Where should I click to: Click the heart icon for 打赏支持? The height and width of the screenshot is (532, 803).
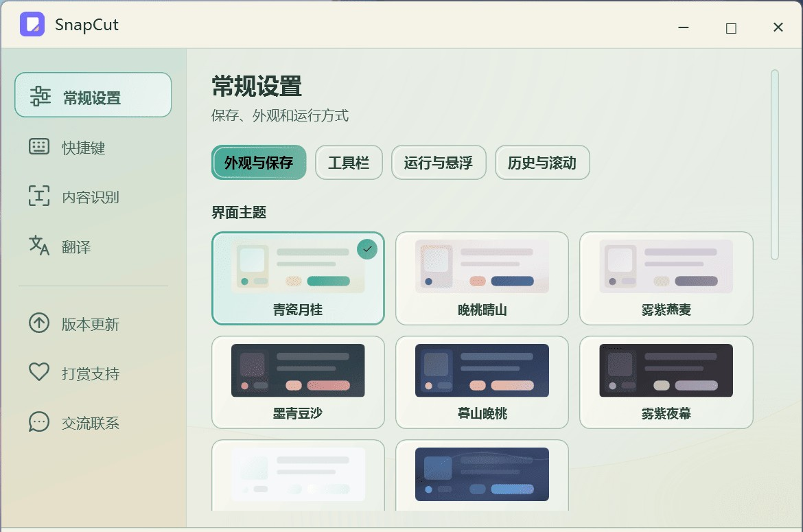pos(39,372)
